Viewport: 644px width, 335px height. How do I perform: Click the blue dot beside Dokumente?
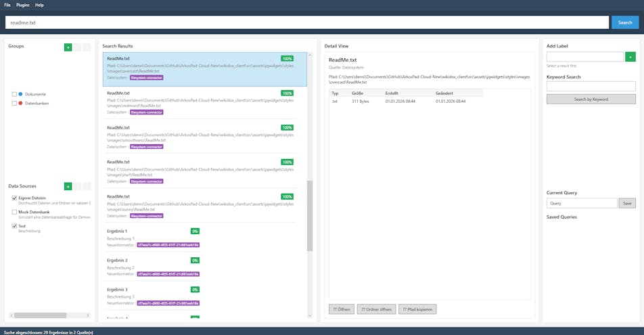[x=21, y=94]
